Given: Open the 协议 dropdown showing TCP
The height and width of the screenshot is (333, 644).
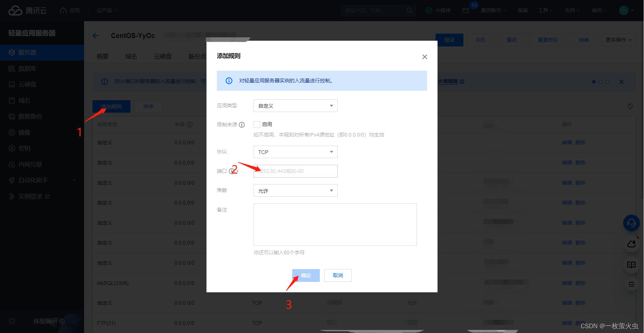Looking at the screenshot, I should pyautogui.click(x=295, y=152).
